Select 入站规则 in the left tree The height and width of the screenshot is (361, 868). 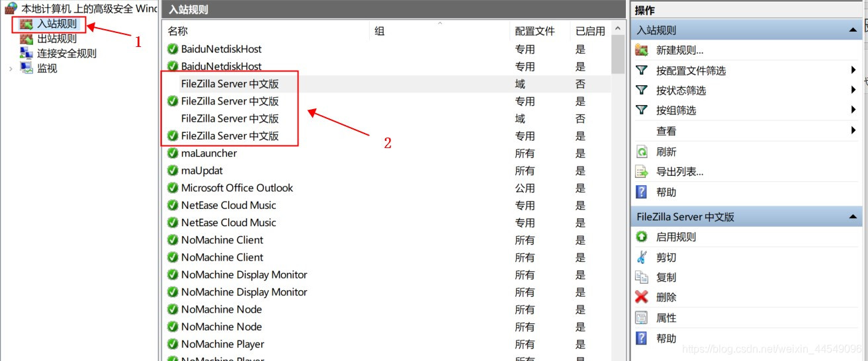click(x=56, y=24)
